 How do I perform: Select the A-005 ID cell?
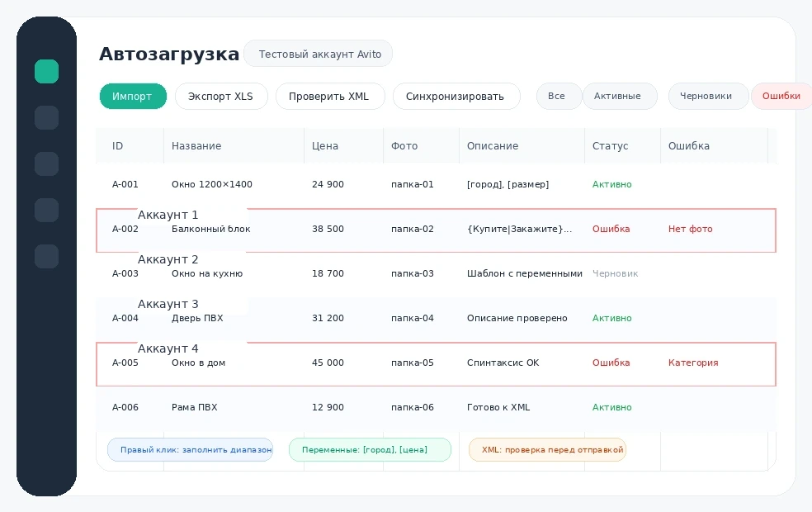125,363
